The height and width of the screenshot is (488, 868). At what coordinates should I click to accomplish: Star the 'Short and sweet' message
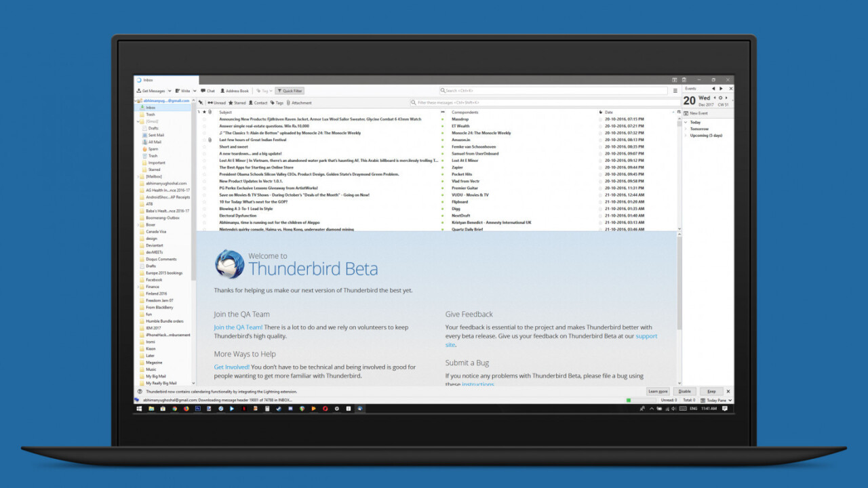click(204, 146)
